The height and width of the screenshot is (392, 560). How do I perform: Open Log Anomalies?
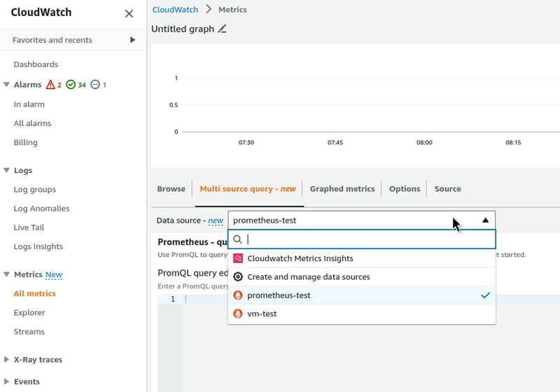click(41, 208)
